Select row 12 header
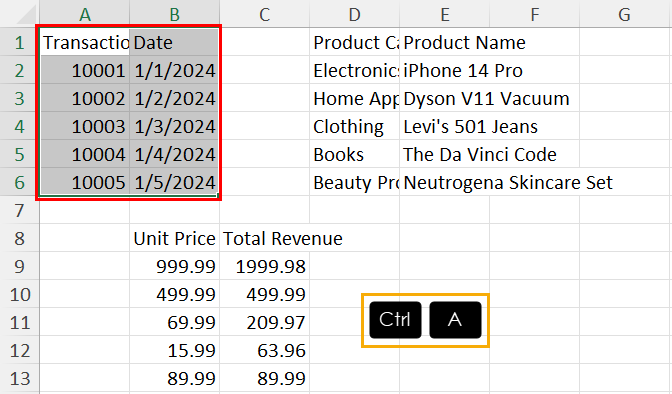This screenshot has width=672, height=394. click(20, 350)
